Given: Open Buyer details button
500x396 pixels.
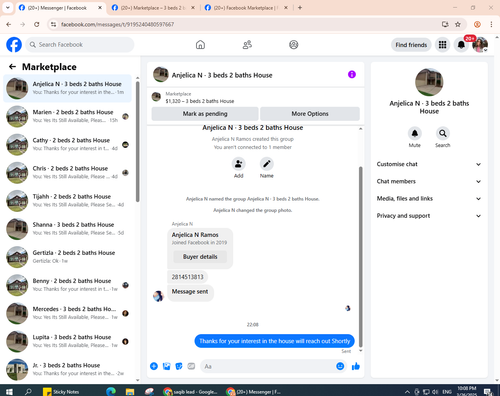Looking at the screenshot, I should coord(200,257).
